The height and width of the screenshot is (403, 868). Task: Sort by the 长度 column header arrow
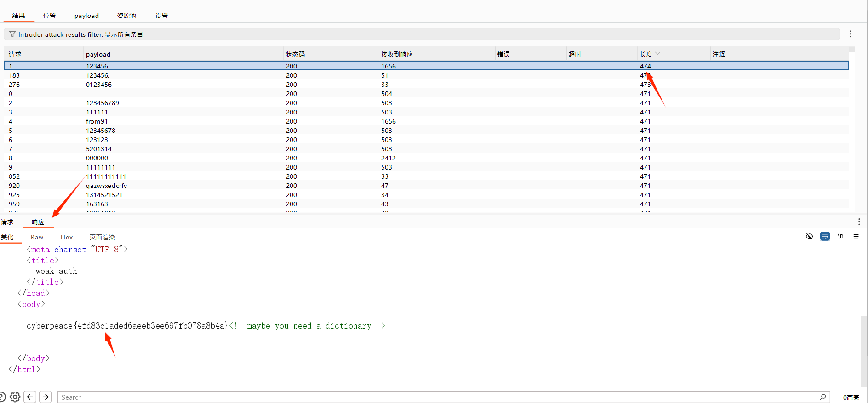coord(658,54)
